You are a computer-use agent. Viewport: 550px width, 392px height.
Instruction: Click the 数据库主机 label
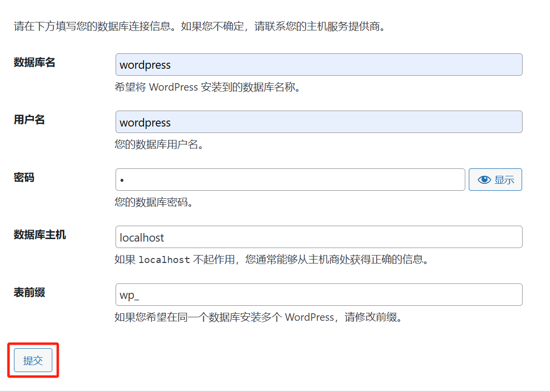[x=40, y=235]
